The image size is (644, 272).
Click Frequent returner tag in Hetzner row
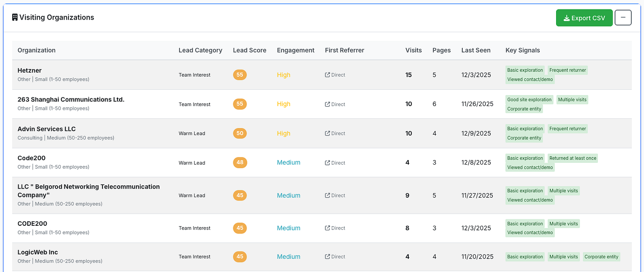coord(567,70)
